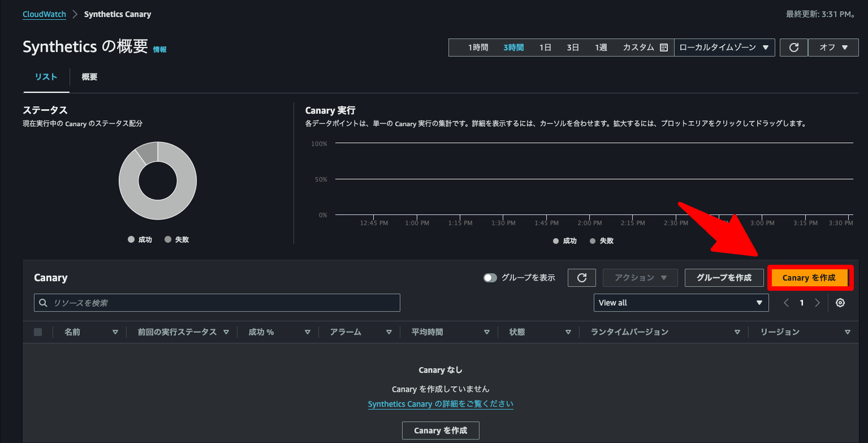
Task: Open the 情報 info link
Action: (x=160, y=49)
